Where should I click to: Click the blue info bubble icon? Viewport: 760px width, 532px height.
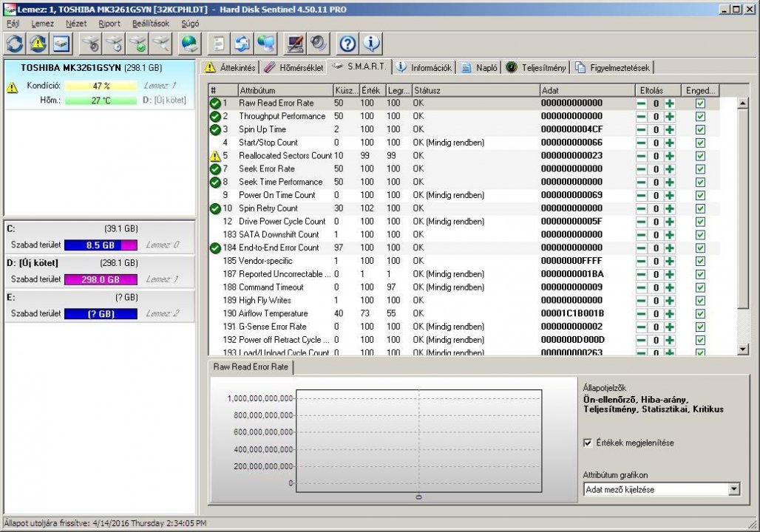tap(371, 44)
